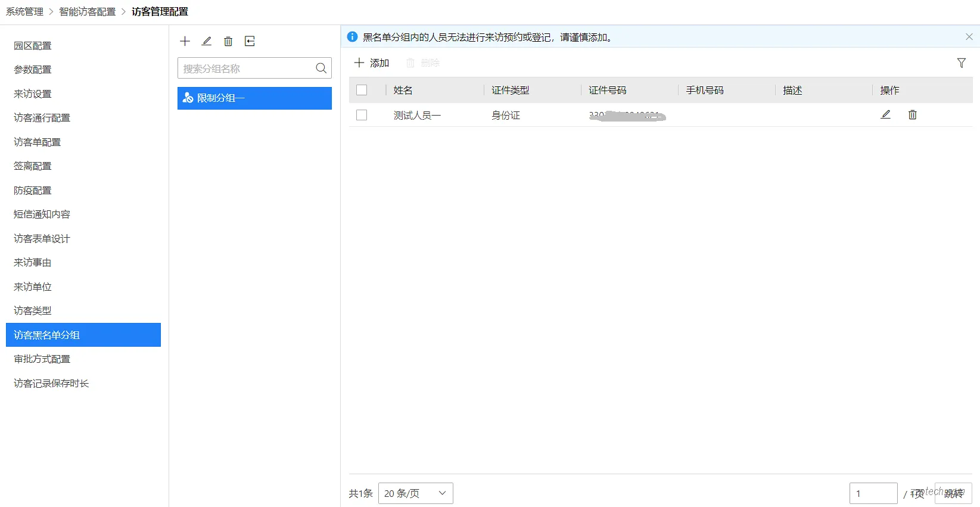Image resolution: width=980 pixels, height=507 pixels.
Task: Click the 测试人员一 name cell
Action: click(417, 115)
